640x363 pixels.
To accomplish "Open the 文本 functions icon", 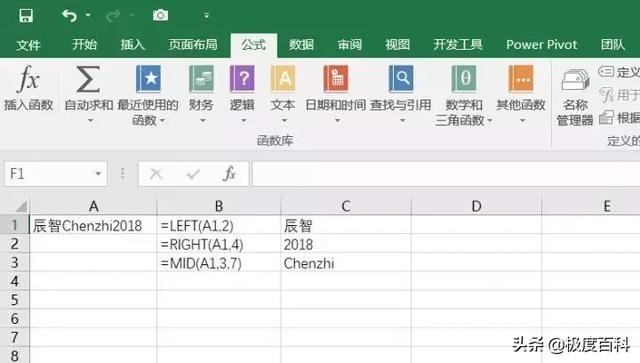I will coord(283,78).
